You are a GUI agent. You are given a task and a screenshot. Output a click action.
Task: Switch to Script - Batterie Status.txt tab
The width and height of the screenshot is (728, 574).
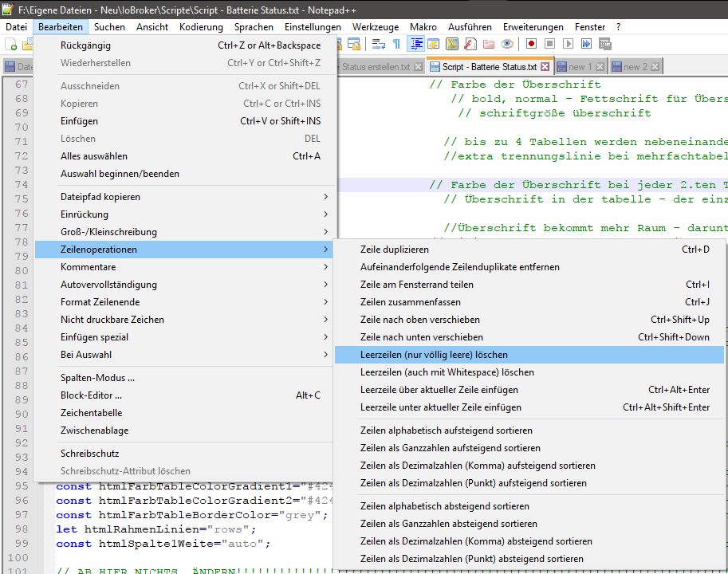click(490, 67)
